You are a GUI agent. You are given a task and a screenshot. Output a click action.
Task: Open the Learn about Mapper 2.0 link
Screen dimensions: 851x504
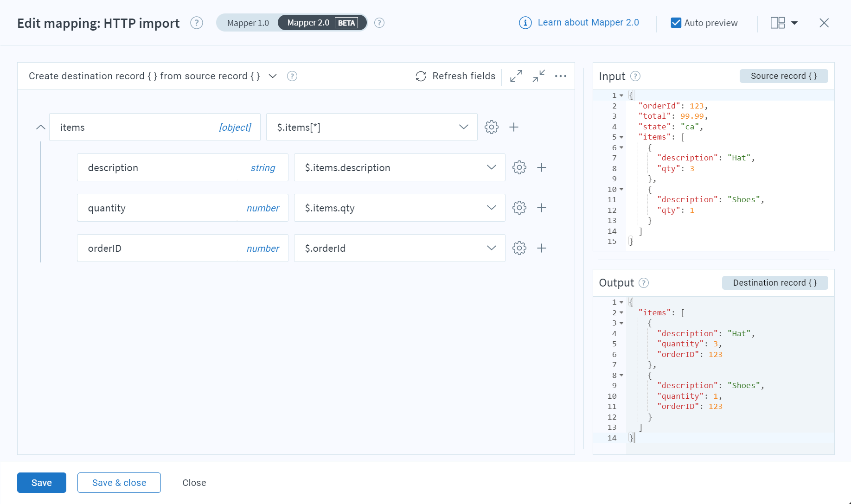click(588, 23)
